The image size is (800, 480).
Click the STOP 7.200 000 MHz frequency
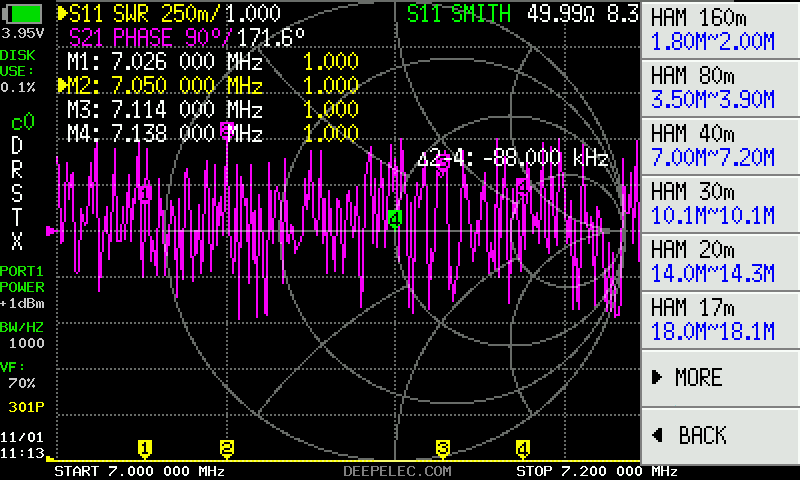point(597,471)
